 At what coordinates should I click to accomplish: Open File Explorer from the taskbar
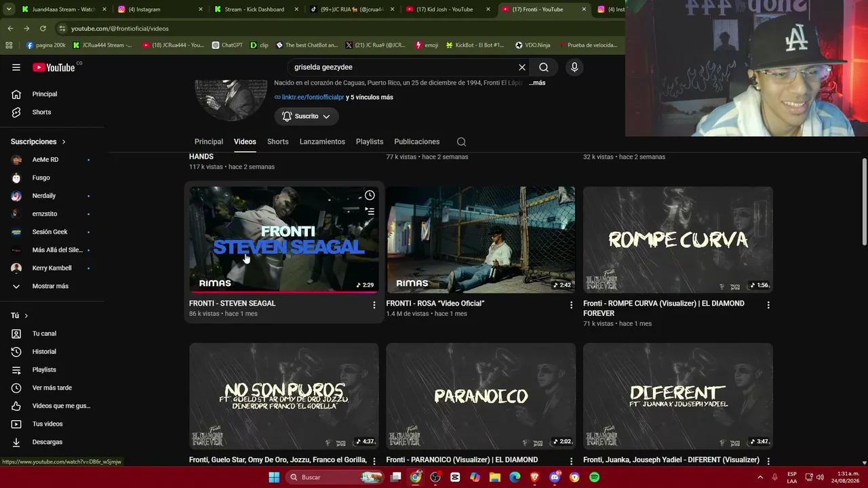[494, 477]
